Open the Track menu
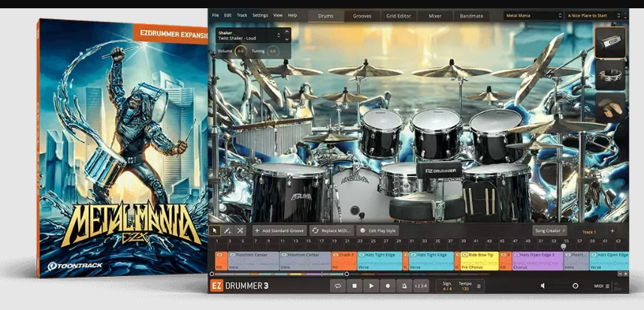Viewport: 644px width, 310px height. [242, 15]
